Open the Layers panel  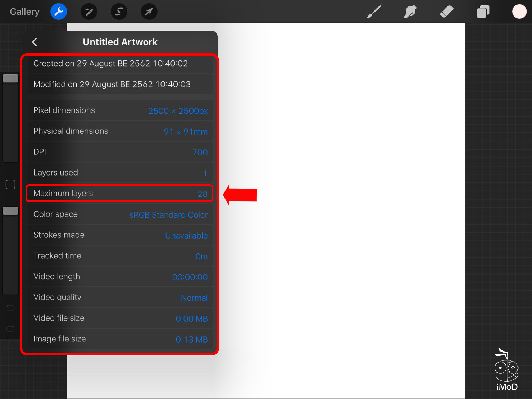tap(483, 11)
